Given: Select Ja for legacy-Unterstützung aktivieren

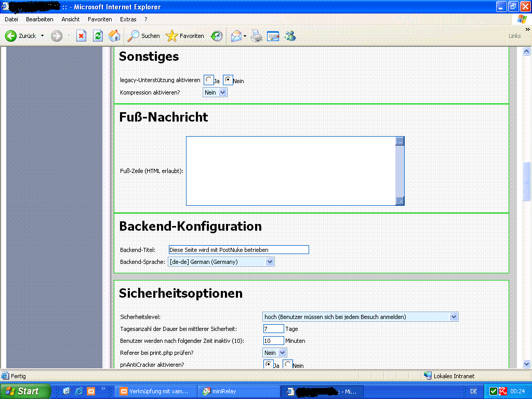Looking at the screenshot, I should tap(208, 80).
